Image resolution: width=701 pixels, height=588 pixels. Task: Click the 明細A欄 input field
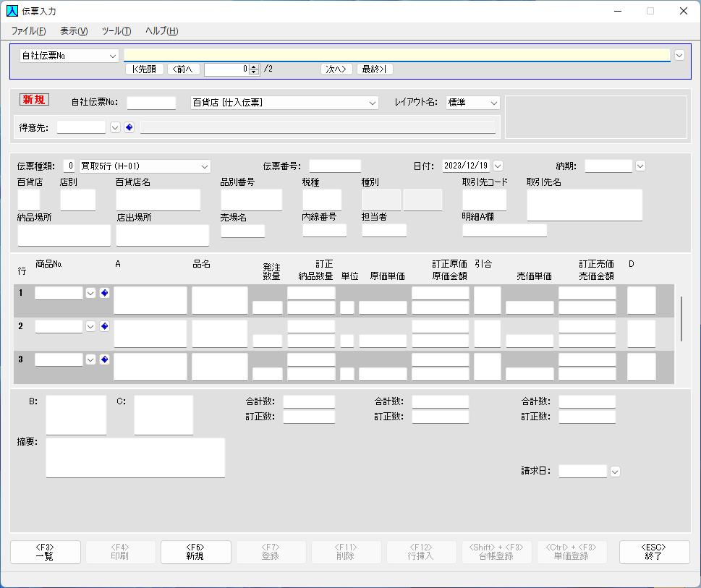[x=504, y=231]
